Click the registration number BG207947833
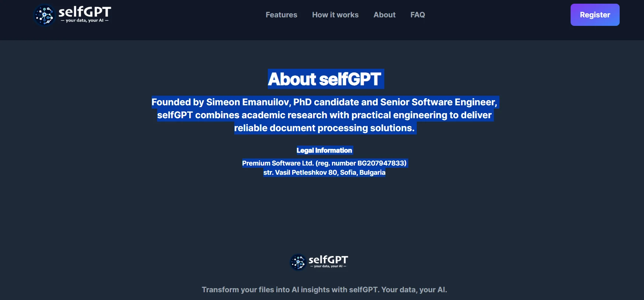The image size is (644, 300). [381, 163]
